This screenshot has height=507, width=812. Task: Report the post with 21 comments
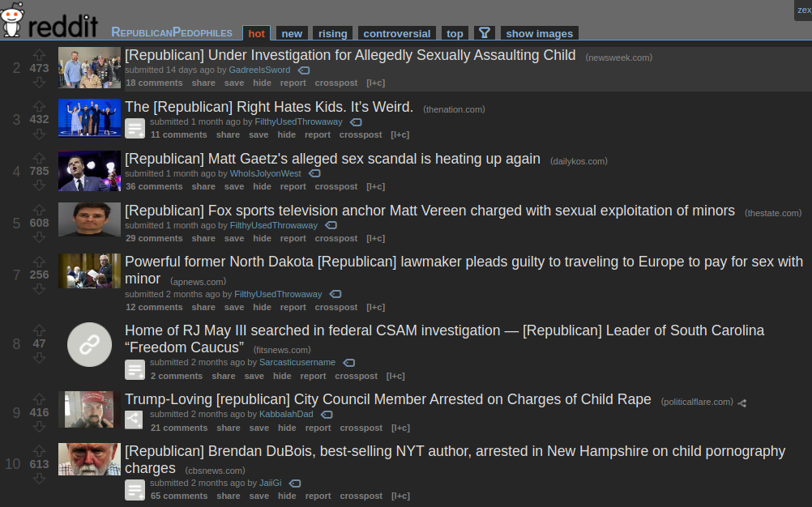click(x=318, y=428)
